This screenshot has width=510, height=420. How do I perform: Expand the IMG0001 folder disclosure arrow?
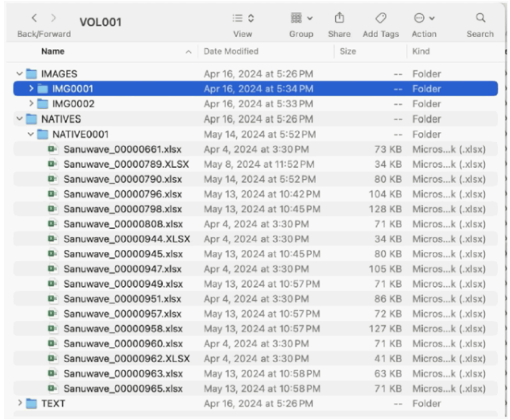(x=31, y=89)
